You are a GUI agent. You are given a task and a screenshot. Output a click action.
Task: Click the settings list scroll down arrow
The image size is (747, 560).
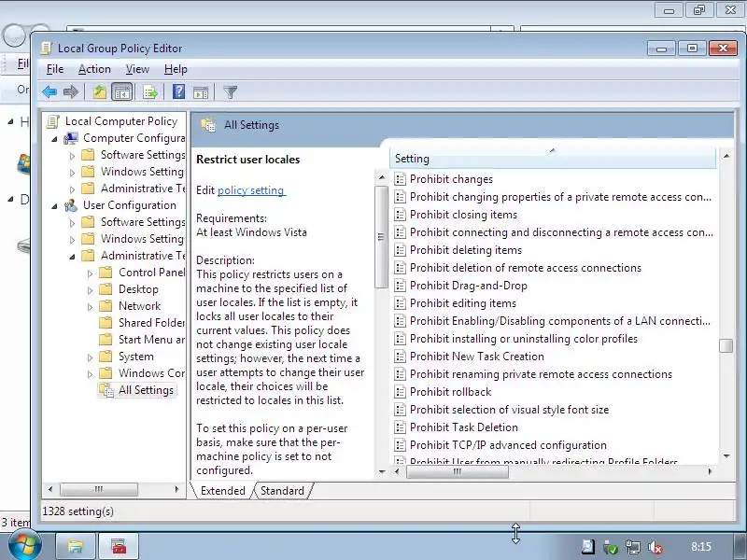pos(726,456)
